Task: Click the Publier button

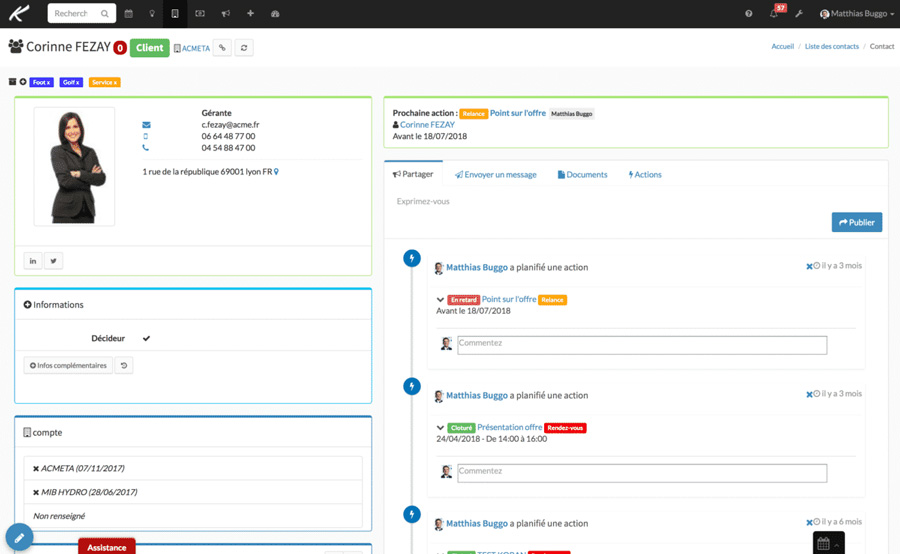Action: [x=856, y=222]
